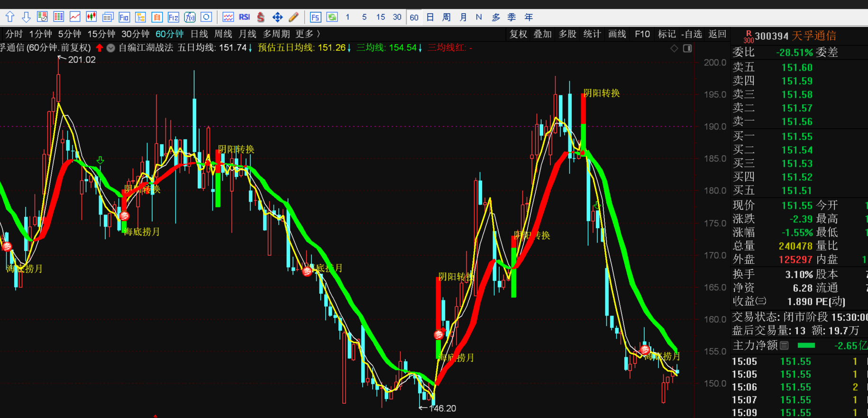Click the R300 margin badge beside stock code
Image resolution: width=868 pixels, height=418 pixels.
(749, 37)
